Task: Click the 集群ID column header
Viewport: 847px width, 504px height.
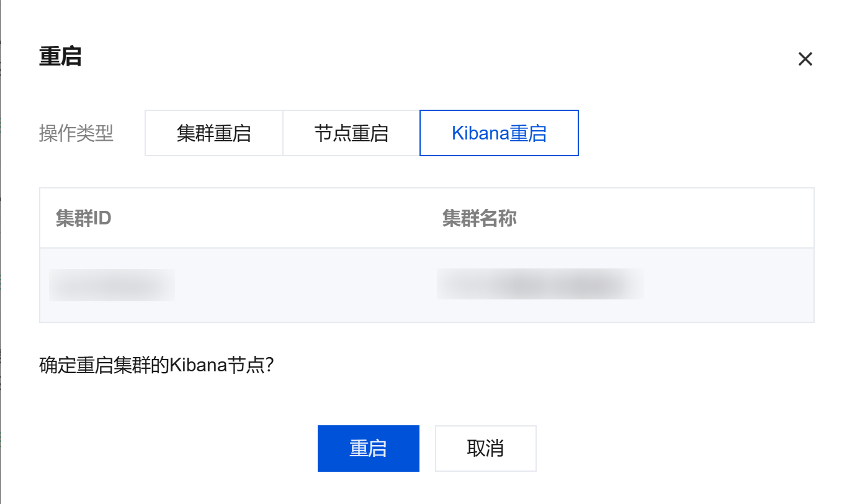Action: click(84, 218)
